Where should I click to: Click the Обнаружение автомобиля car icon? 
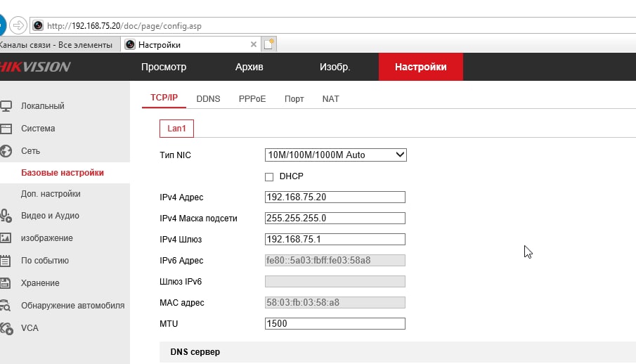tap(6, 305)
